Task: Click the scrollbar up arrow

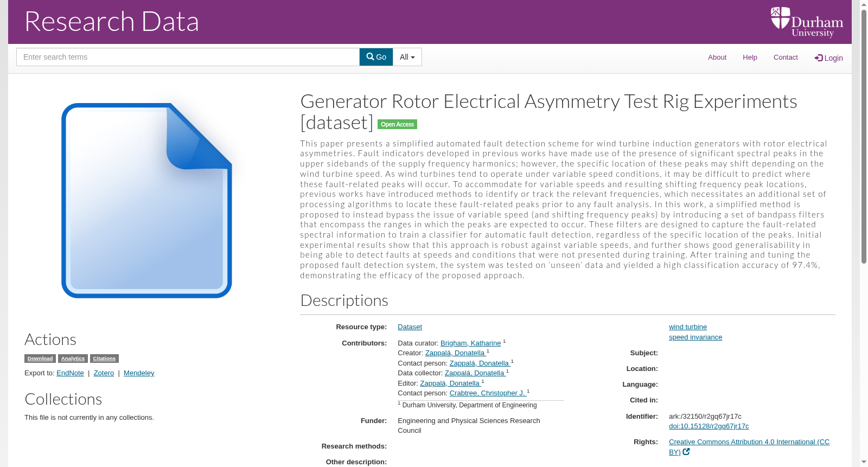Action: [x=864, y=4]
